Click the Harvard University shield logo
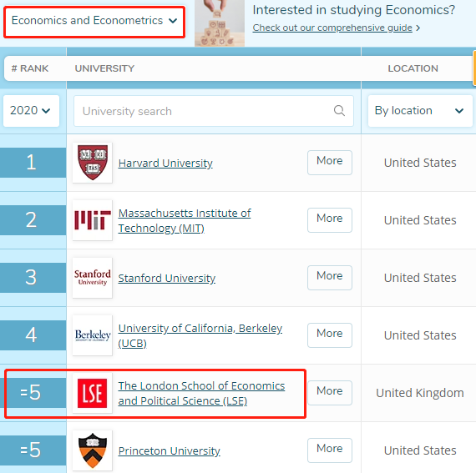 pyautogui.click(x=93, y=163)
